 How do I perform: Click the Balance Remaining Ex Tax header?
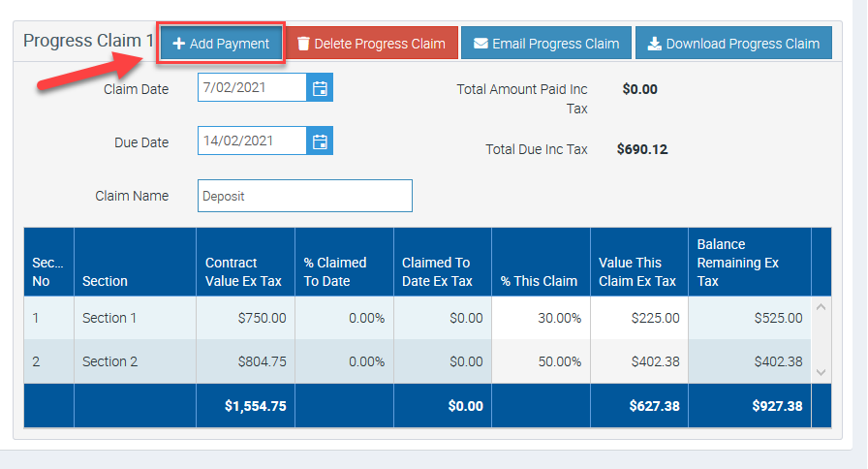[x=748, y=263]
